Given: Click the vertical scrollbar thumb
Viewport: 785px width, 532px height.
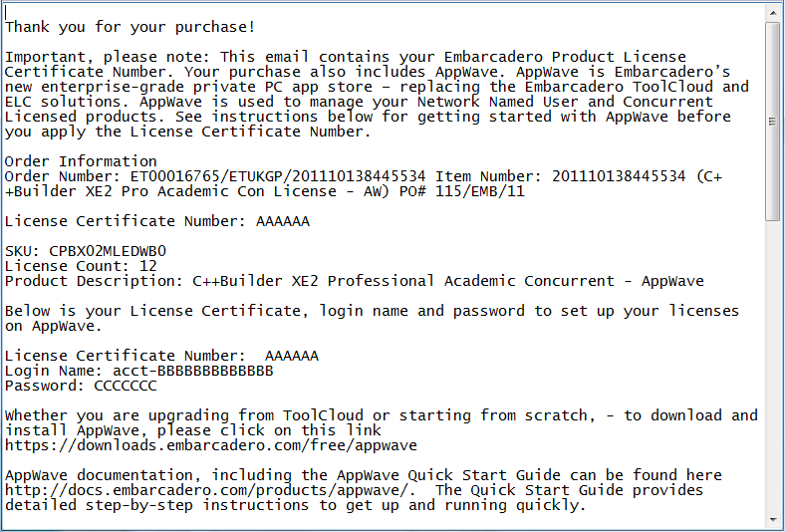Looking at the screenshot, I should point(772,122).
